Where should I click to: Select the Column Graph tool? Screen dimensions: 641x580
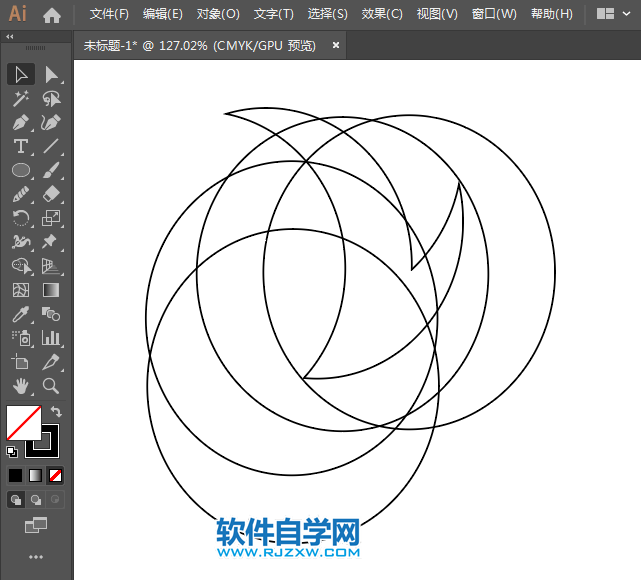pyautogui.click(x=51, y=338)
